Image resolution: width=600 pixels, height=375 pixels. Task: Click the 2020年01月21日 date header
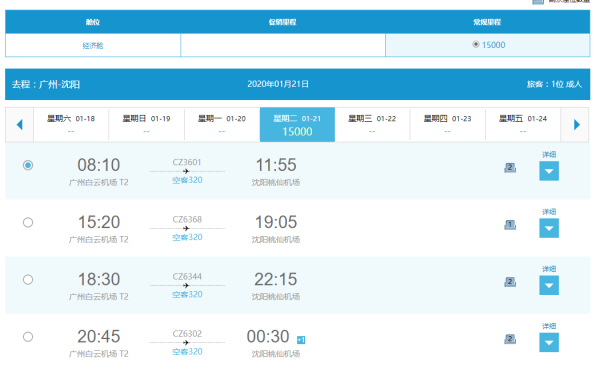(278, 84)
